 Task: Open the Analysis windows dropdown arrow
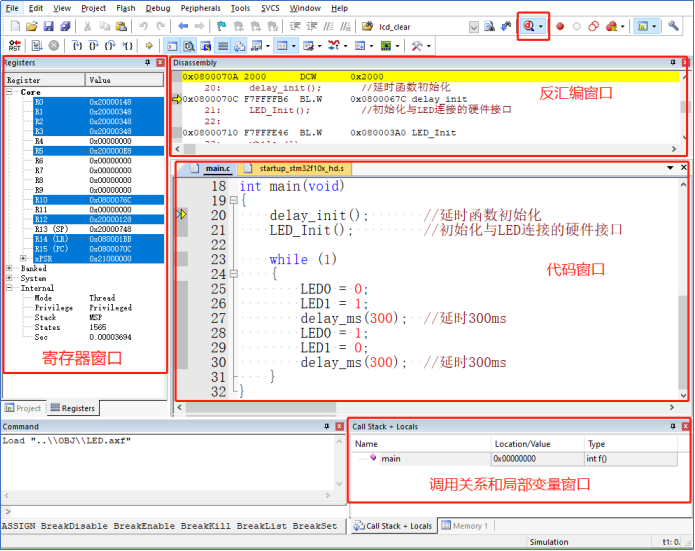click(x=345, y=46)
